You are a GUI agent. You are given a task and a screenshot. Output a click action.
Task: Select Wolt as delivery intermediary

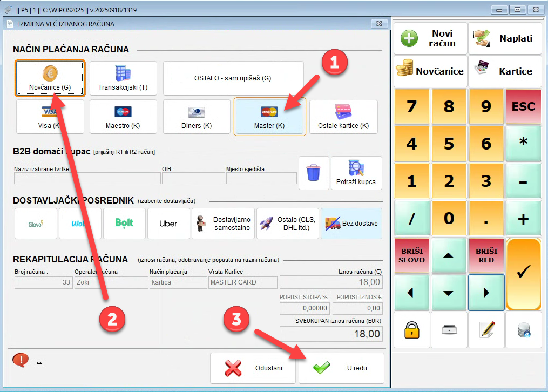(x=80, y=224)
